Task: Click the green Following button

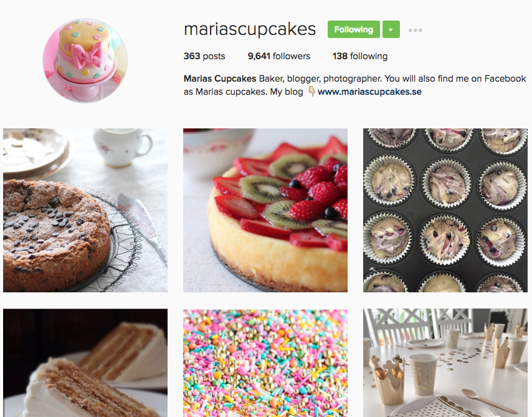Action: pyautogui.click(x=354, y=29)
